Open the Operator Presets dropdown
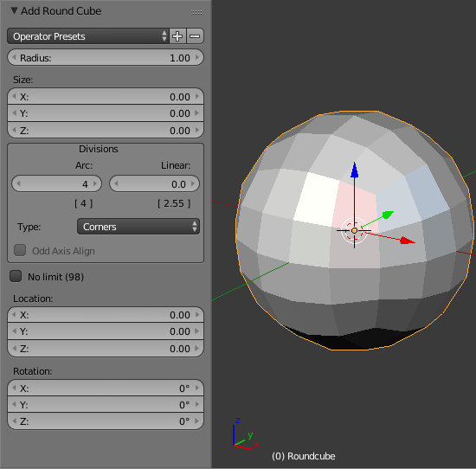This screenshot has width=476, height=469. pos(87,36)
